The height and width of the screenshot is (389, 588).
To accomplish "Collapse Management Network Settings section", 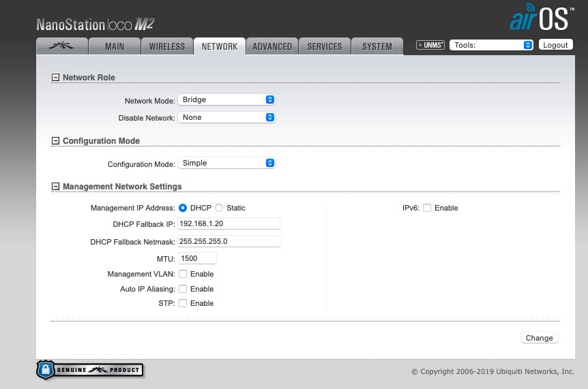I will (x=55, y=187).
